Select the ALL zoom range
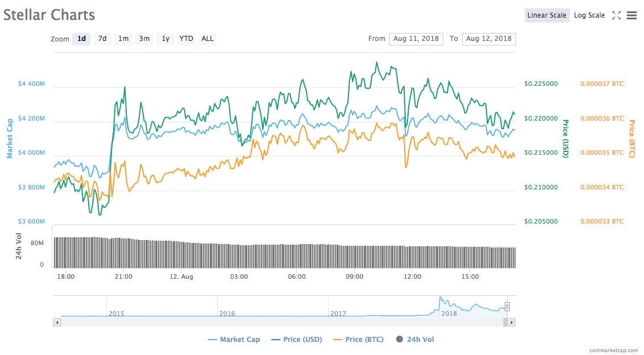 pyautogui.click(x=207, y=39)
